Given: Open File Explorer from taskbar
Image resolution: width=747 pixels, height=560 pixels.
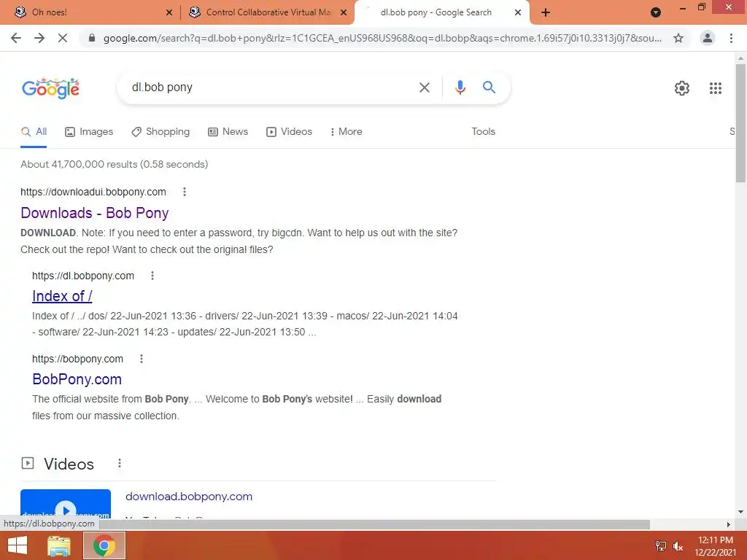Looking at the screenshot, I should coord(58,545).
